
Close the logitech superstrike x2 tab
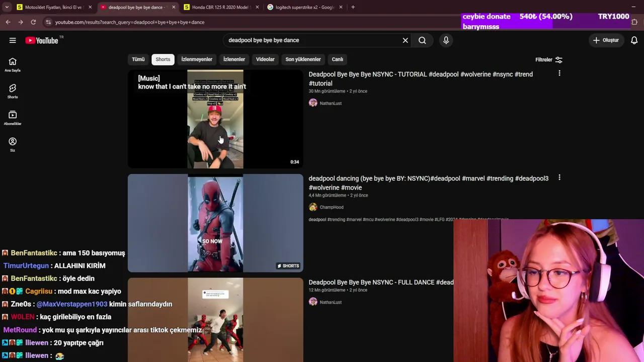[x=341, y=7]
